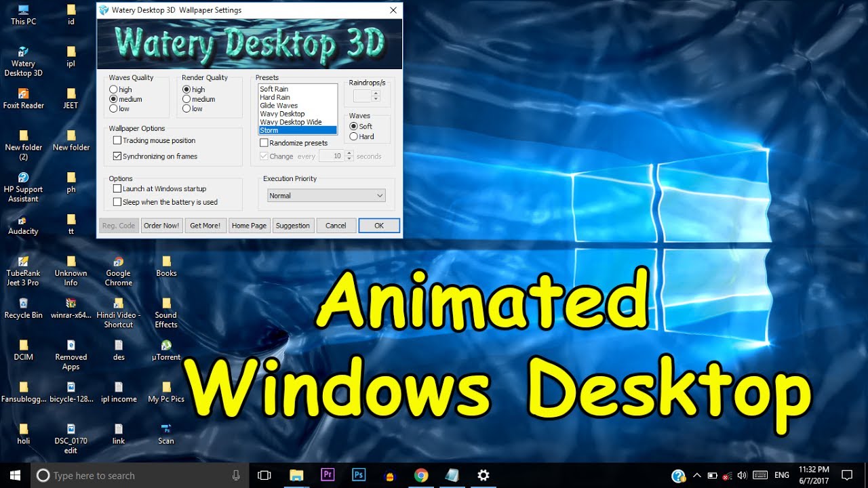
Task: Select the JEET folder on desktop
Action: click(71, 98)
